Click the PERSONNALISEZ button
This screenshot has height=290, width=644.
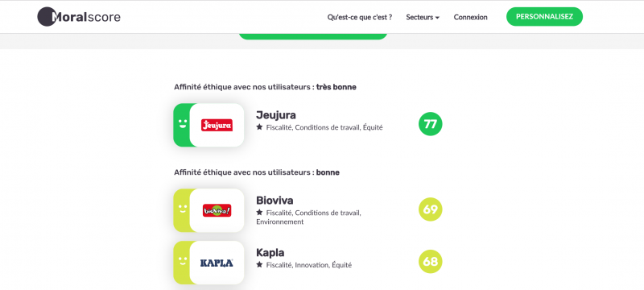[545, 17]
